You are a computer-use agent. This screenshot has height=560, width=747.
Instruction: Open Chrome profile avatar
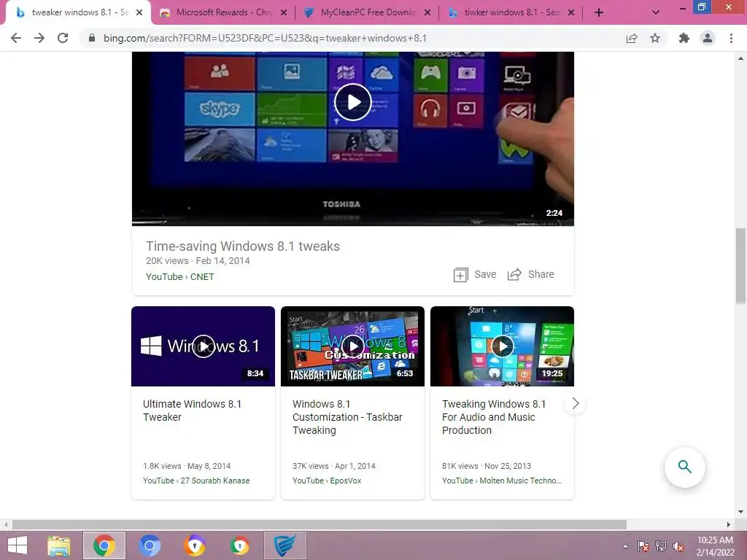(708, 38)
